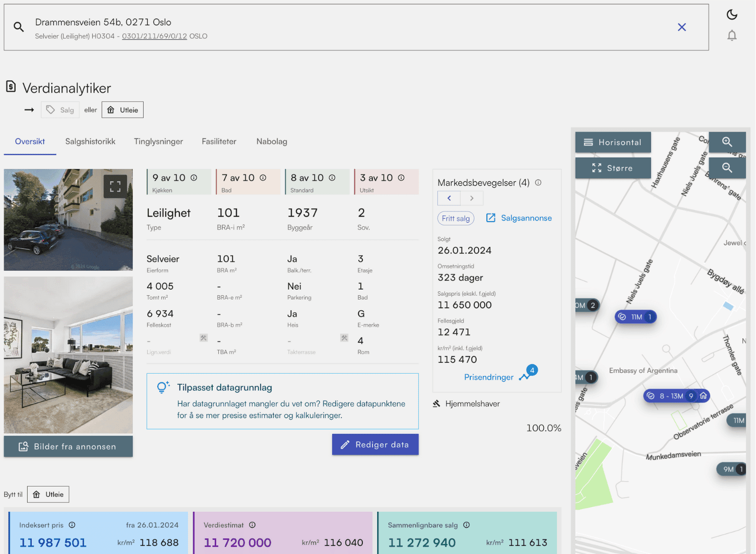756x554 pixels.
Task: Zoom in on the map
Action: 727,142
